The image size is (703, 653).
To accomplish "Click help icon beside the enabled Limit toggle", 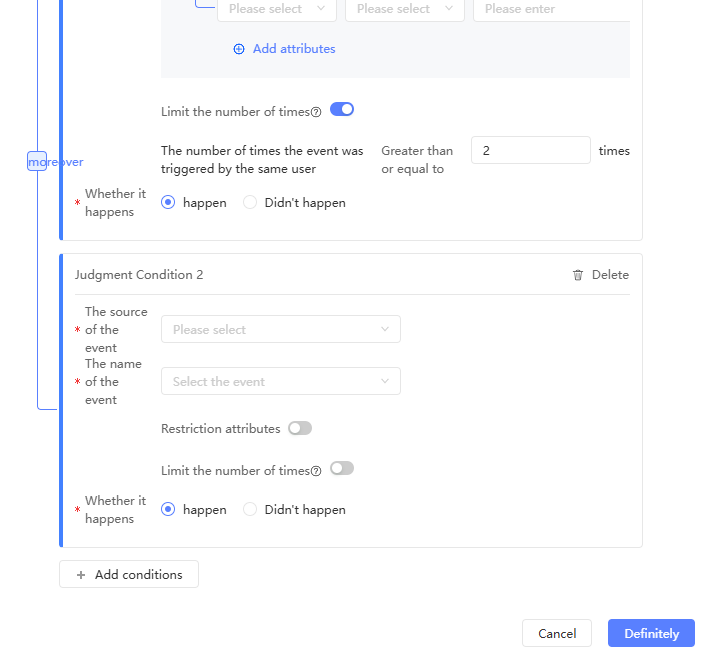I will click(x=316, y=113).
